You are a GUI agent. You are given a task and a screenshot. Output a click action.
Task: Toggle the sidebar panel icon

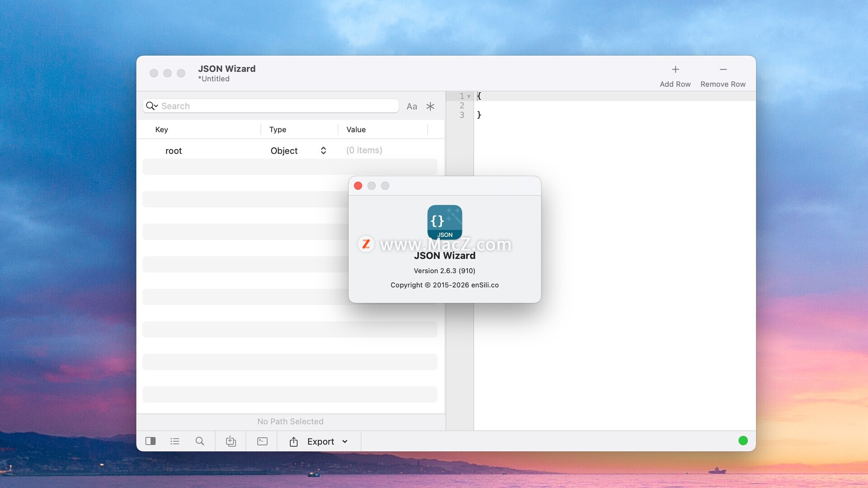pyautogui.click(x=151, y=441)
